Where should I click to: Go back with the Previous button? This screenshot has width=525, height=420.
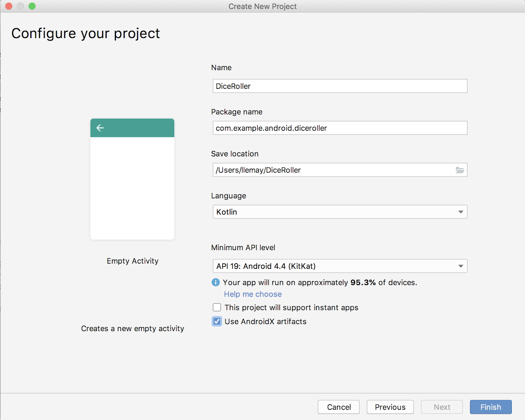pos(390,407)
